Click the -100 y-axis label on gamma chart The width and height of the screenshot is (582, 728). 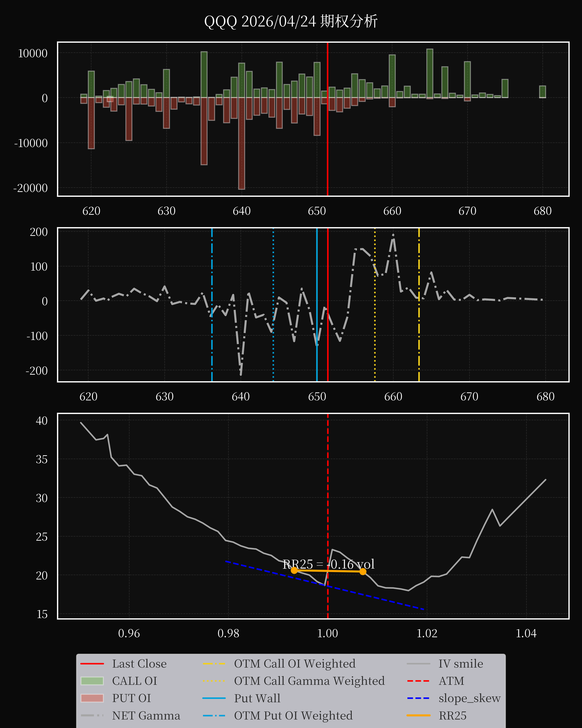[x=37, y=336]
